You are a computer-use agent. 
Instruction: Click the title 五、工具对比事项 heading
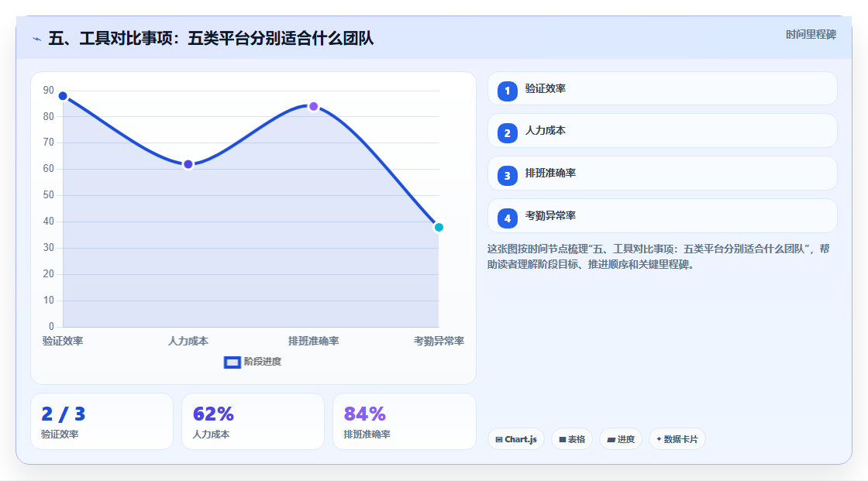pos(211,38)
